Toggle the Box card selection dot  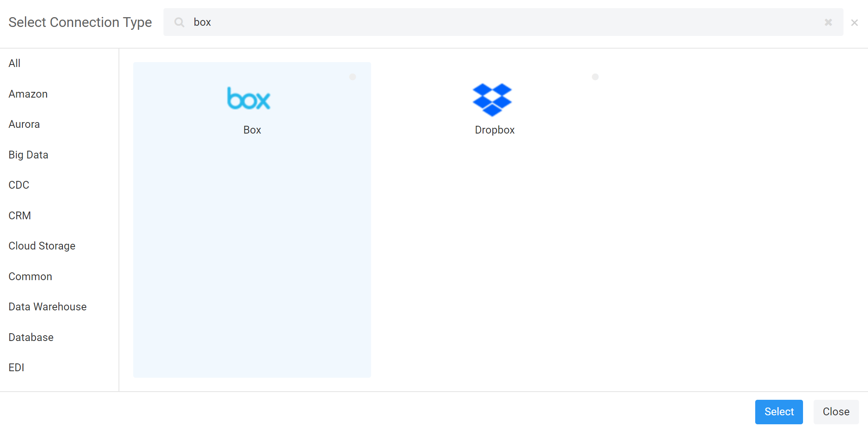[353, 77]
